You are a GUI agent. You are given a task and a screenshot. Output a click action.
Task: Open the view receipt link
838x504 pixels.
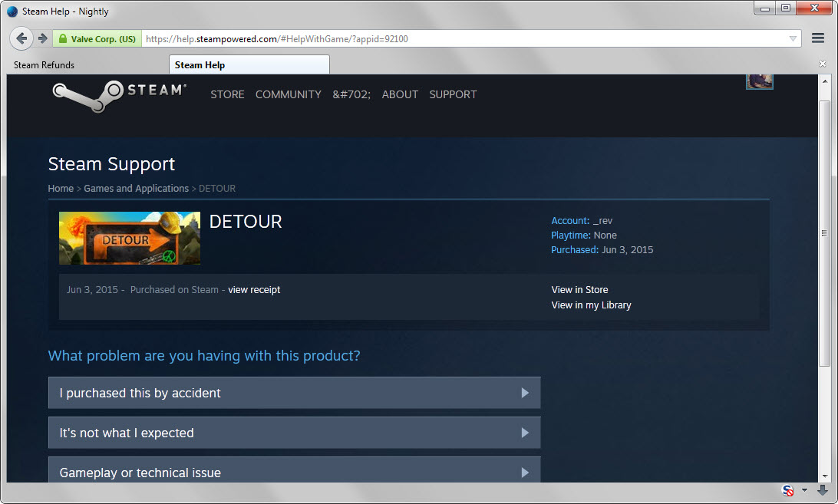click(x=254, y=290)
